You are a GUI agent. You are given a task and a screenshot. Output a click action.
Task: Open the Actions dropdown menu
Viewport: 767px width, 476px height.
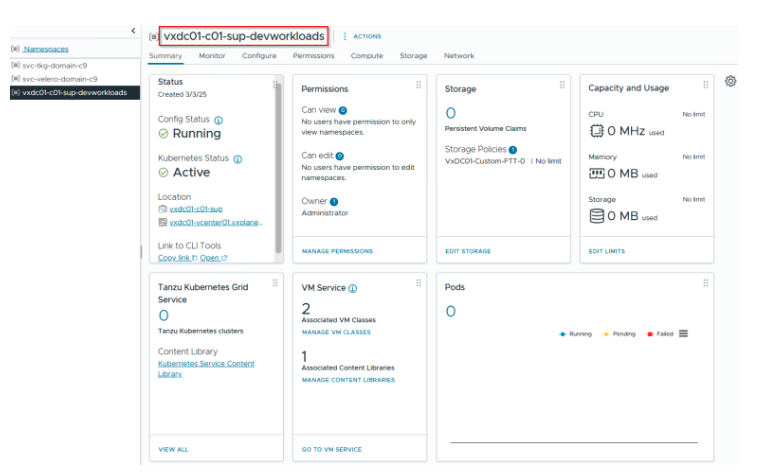362,36
